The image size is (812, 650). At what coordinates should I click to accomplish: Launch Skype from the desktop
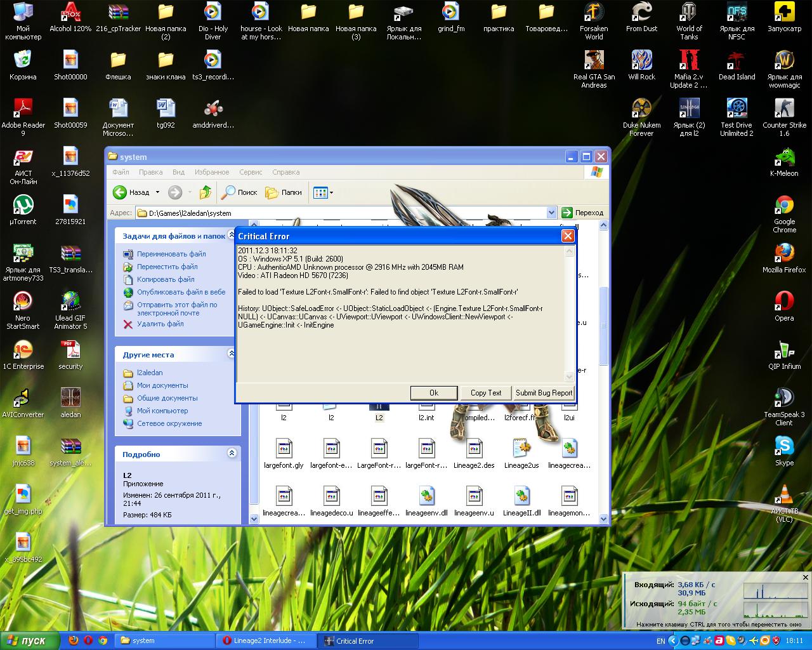point(784,451)
